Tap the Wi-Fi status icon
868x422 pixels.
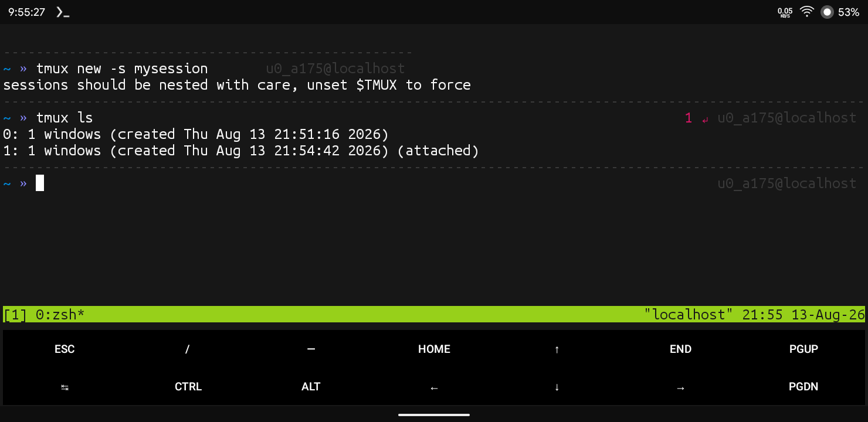point(807,12)
